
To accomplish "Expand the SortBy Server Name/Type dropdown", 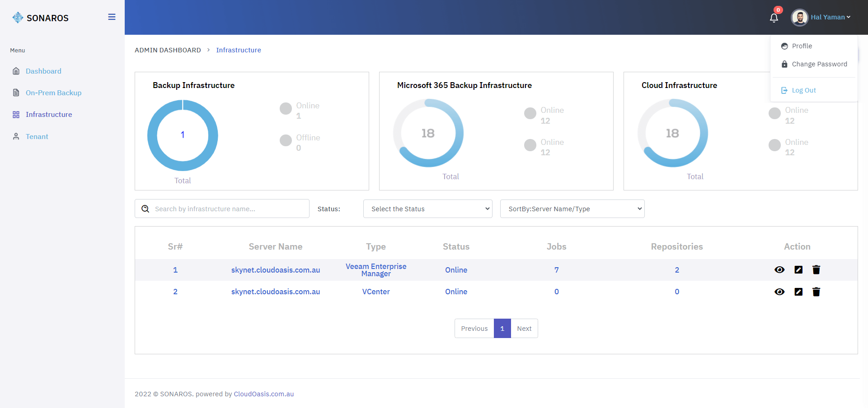I will tap(572, 209).
